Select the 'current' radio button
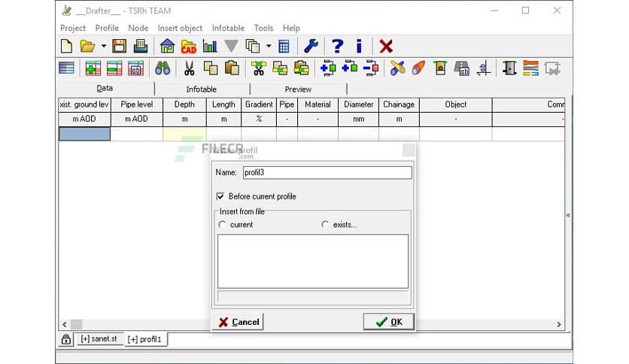This screenshot has height=364, width=629. point(221,224)
